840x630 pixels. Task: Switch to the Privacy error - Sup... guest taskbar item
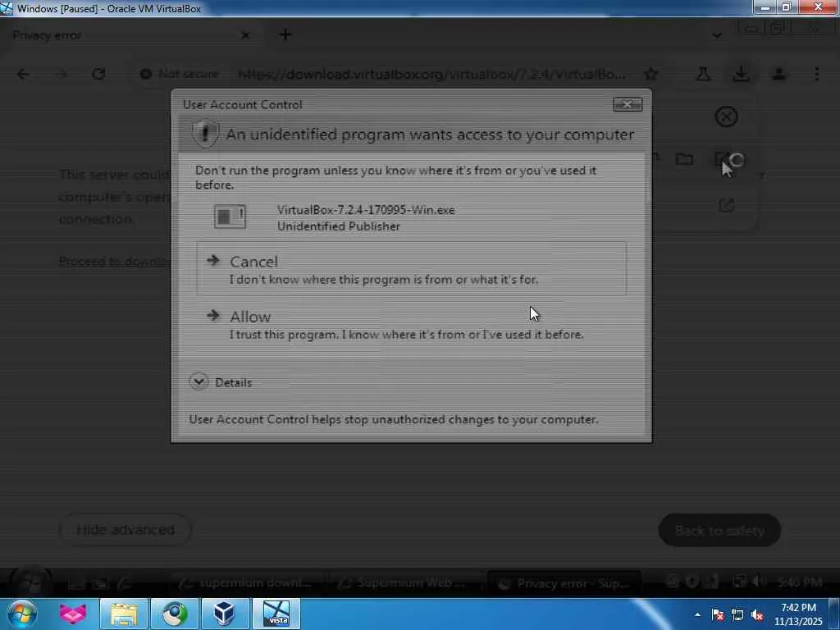[x=564, y=583]
